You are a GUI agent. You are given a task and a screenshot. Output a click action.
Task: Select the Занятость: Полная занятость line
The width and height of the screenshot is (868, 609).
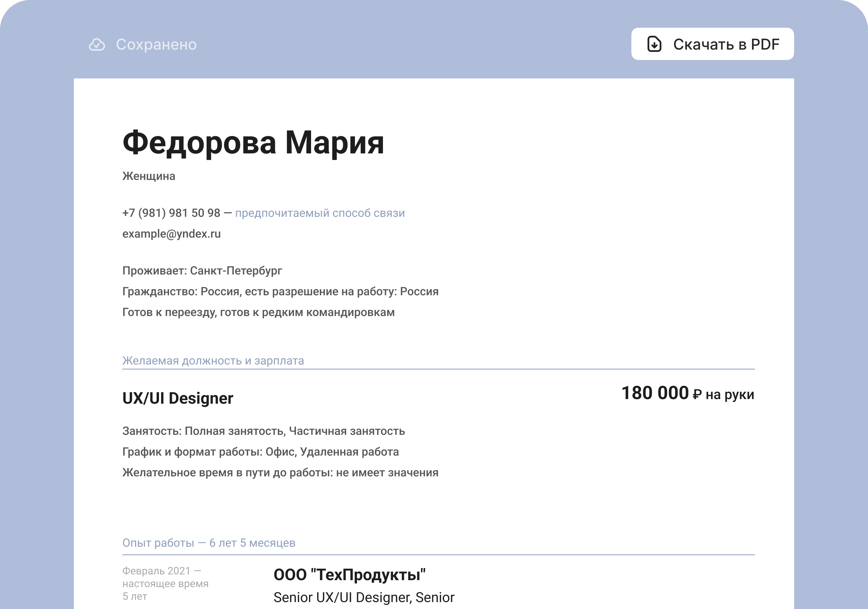coord(263,431)
